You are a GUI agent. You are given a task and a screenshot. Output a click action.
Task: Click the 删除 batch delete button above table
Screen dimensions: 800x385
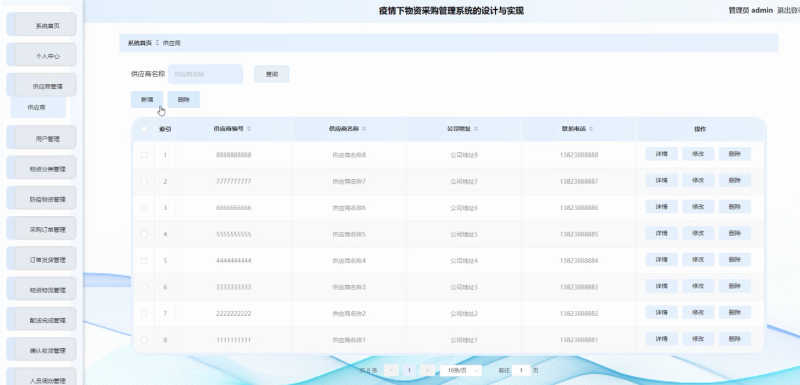click(184, 99)
